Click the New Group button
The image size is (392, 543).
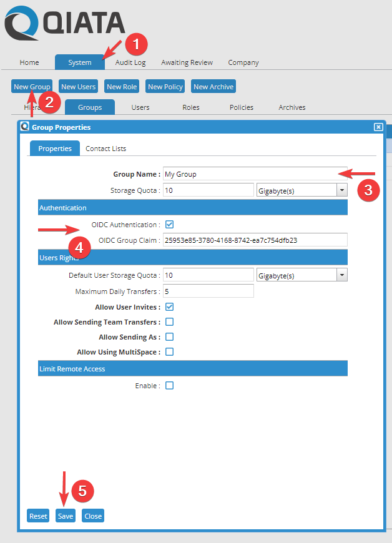point(32,87)
